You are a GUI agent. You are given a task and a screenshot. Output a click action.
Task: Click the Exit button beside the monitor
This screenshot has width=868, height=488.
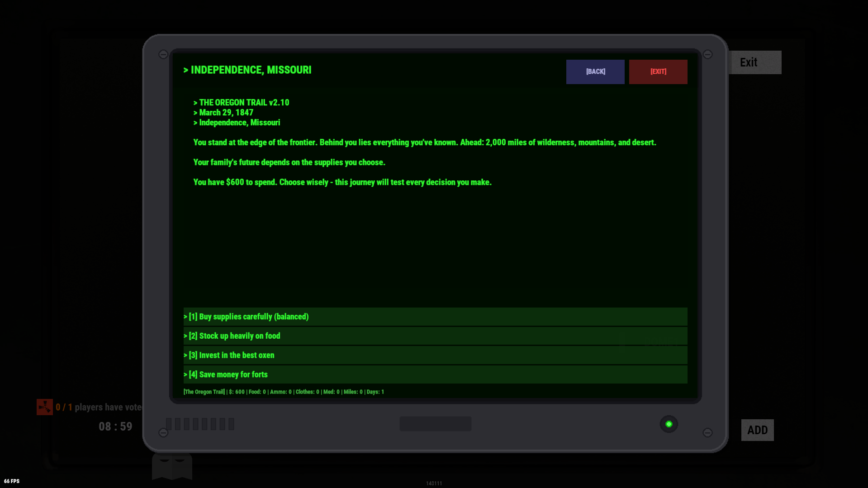point(756,62)
